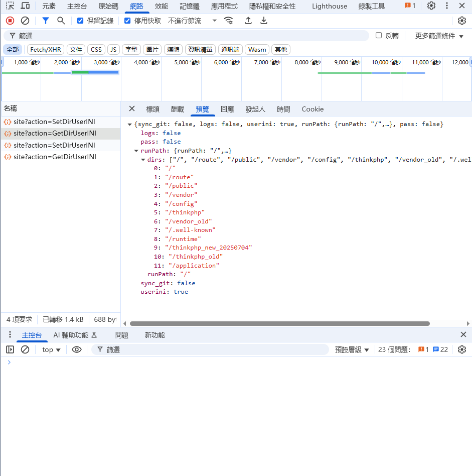
Task: Export HAR file download icon
Action: (x=264, y=21)
